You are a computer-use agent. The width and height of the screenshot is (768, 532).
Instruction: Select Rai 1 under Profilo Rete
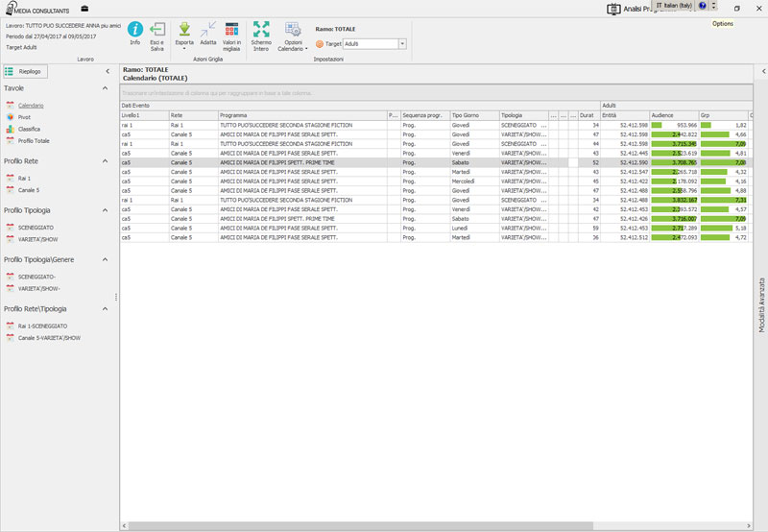click(24, 178)
